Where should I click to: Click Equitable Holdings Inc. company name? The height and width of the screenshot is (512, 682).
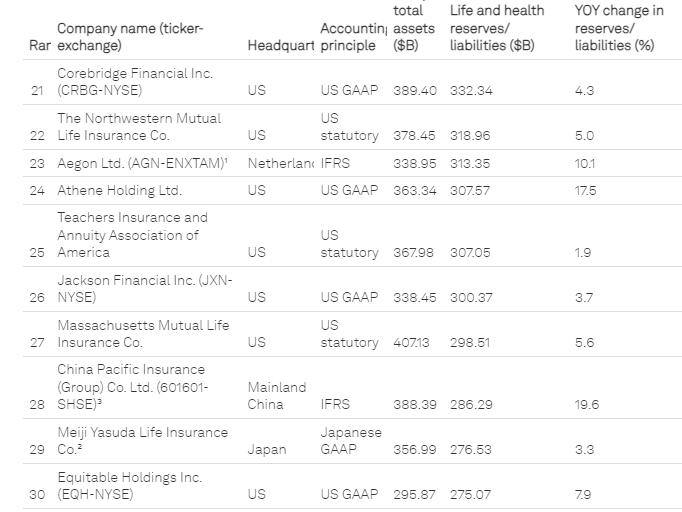[129, 486]
